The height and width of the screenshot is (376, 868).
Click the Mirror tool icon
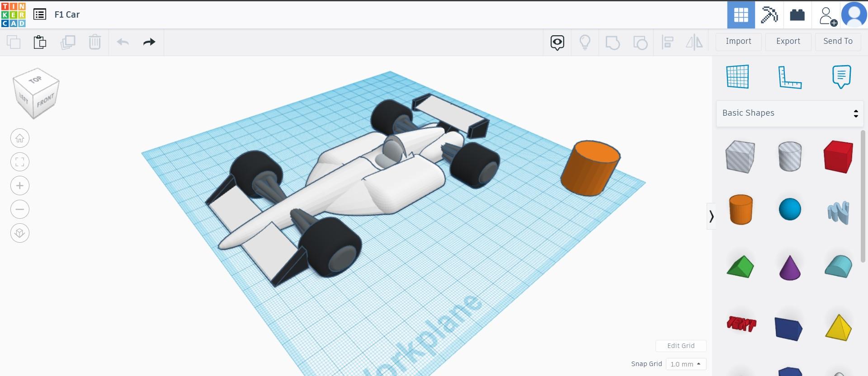coord(694,42)
